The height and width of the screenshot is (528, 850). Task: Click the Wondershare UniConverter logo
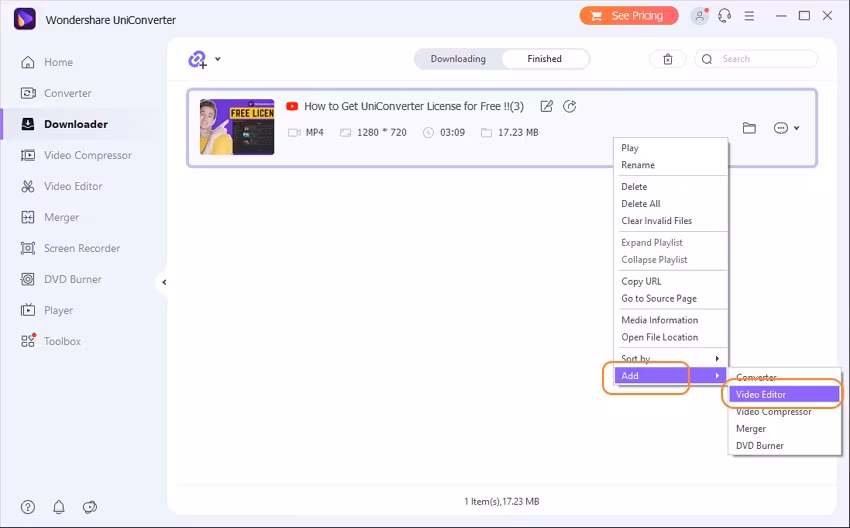(x=24, y=20)
